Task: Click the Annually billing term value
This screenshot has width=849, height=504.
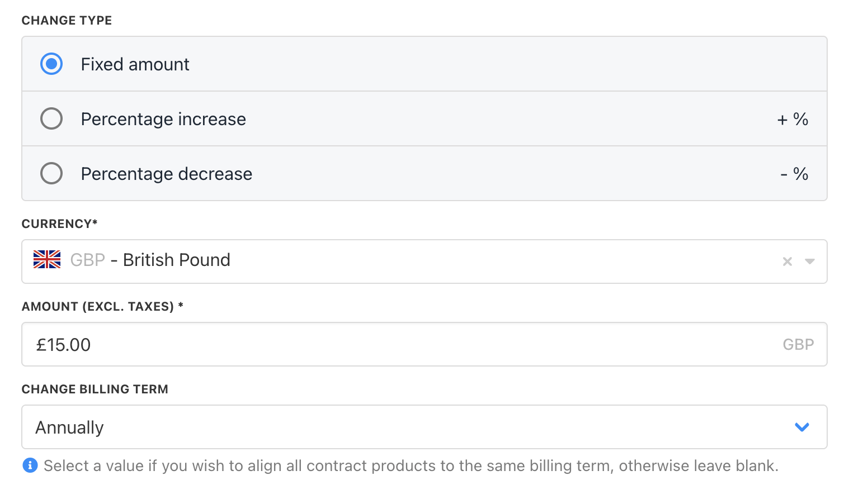Action: pyautogui.click(x=70, y=427)
